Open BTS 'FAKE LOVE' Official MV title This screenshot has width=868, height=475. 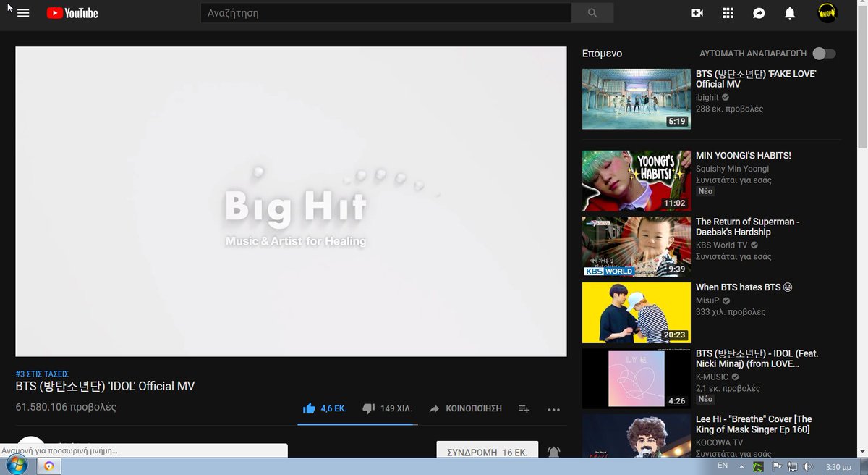tap(756, 79)
